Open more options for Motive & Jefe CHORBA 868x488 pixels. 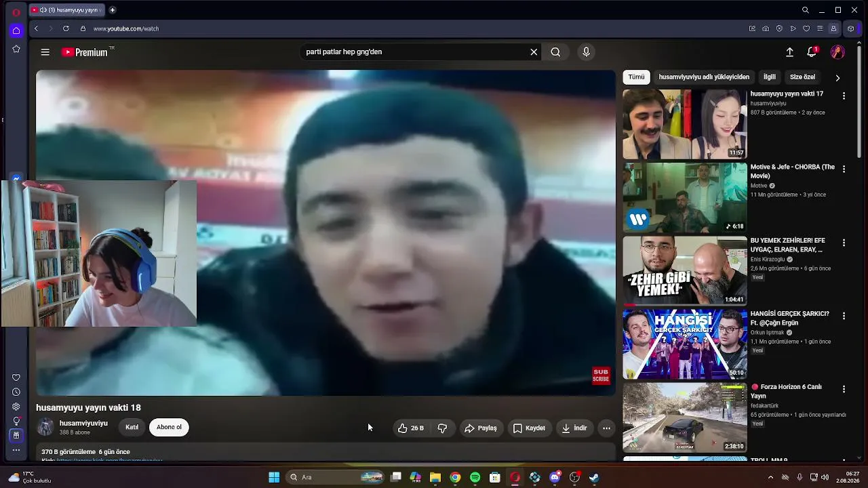pos(844,169)
